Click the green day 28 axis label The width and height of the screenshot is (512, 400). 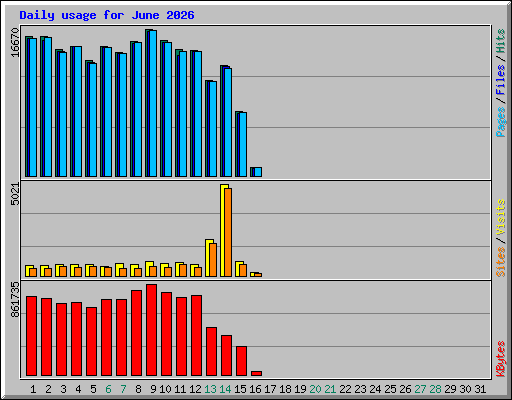(435, 389)
